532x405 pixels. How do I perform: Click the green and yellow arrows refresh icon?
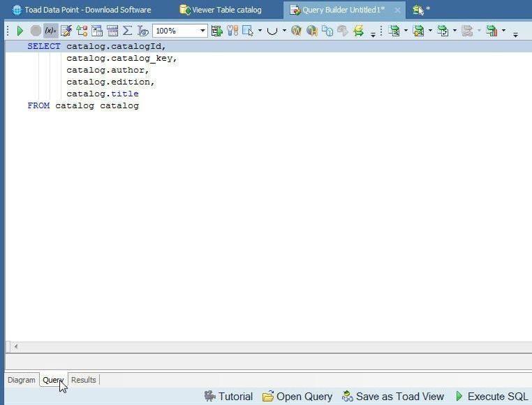(x=358, y=31)
